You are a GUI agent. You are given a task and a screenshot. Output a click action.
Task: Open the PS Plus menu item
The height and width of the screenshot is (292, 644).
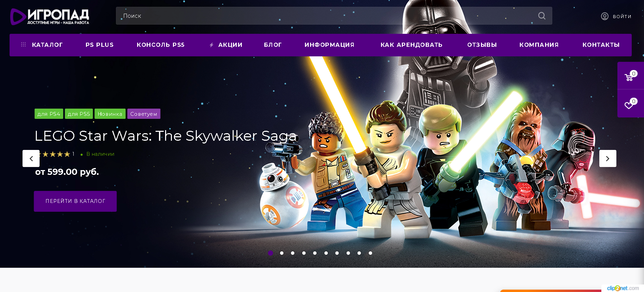pyautogui.click(x=100, y=45)
